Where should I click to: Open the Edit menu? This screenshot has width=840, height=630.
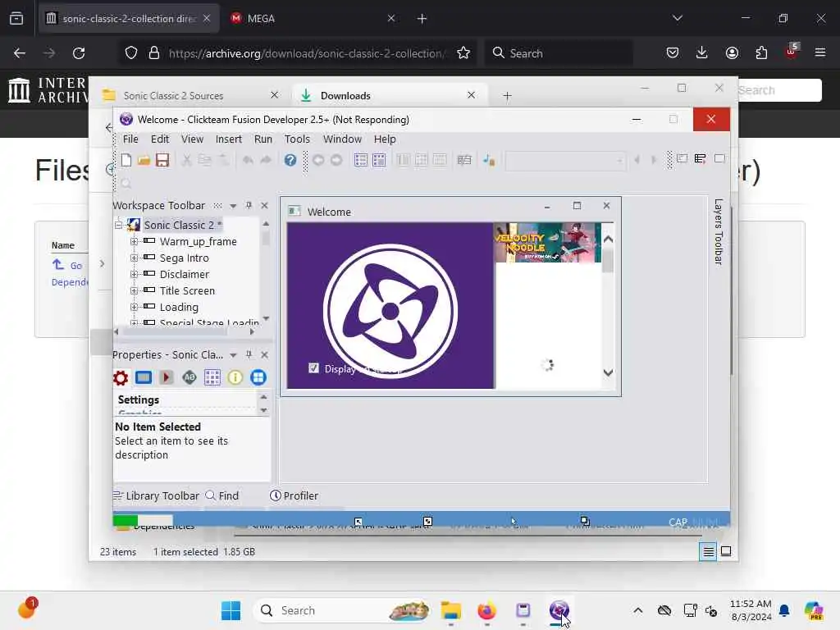click(x=160, y=139)
